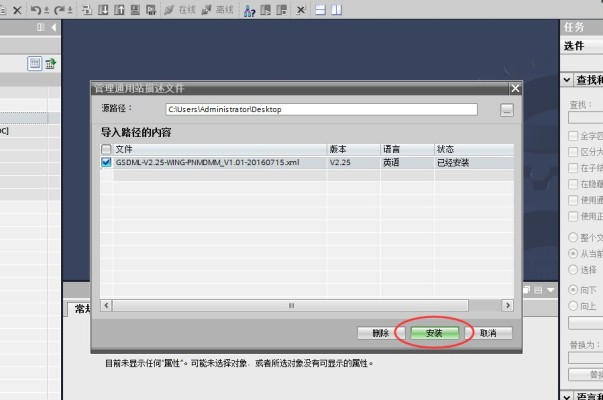Collapse the 查找和替换 section in the task panel
Image resolution: width=603 pixels, height=400 pixels.
click(x=568, y=80)
